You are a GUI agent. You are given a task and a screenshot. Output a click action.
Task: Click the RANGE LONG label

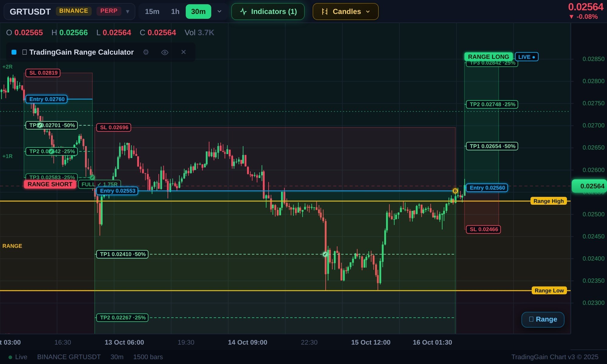488,57
